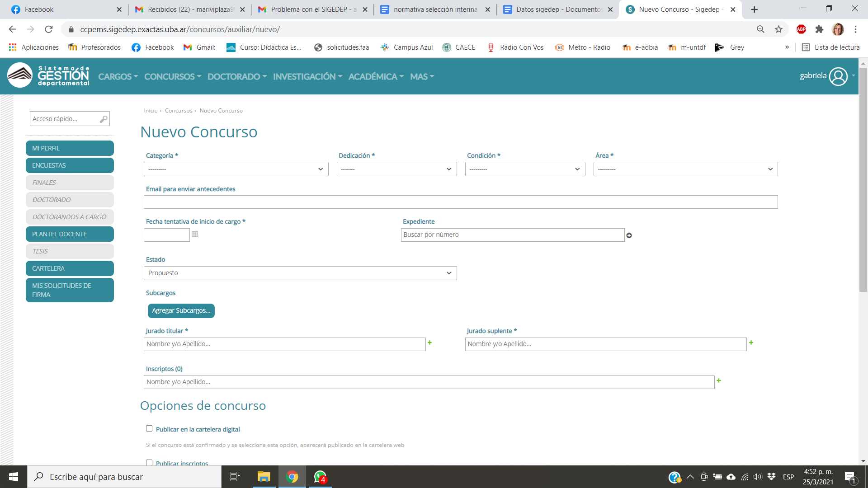Click the green plus next to Jurado titular
868x488 pixels.
(x=429, y=343)
